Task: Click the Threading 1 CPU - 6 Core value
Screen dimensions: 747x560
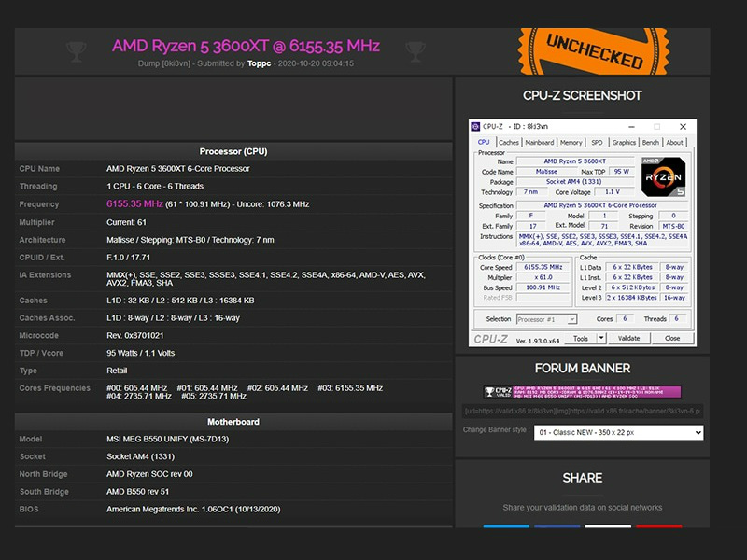Action: point(155,186)
